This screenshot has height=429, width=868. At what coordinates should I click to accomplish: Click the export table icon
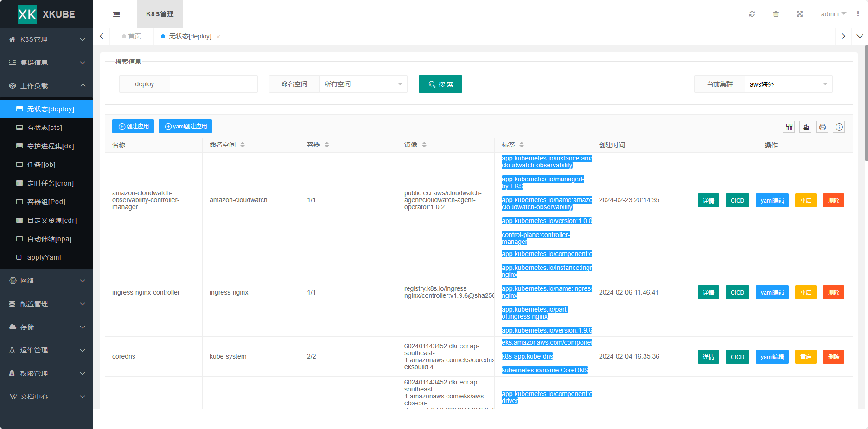tap(806, 127)
